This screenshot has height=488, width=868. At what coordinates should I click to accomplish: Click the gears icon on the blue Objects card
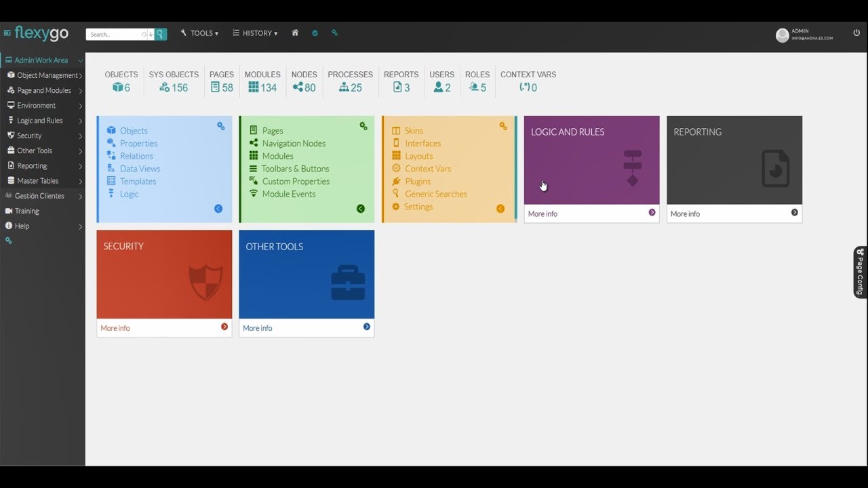[220, 126]
